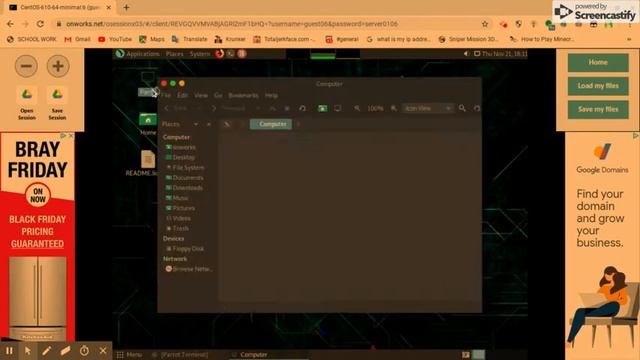Screen dimensions: 640x360
Task: Select Desktop in the sidebar
Action: pos(180,158)
